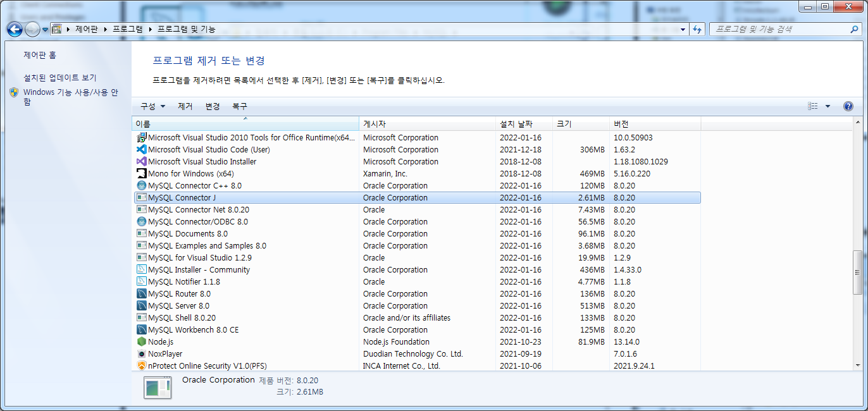Click the refresh icon beside address bar
Image resolution: width=868 pixels, height=411 pixels.
698,29
